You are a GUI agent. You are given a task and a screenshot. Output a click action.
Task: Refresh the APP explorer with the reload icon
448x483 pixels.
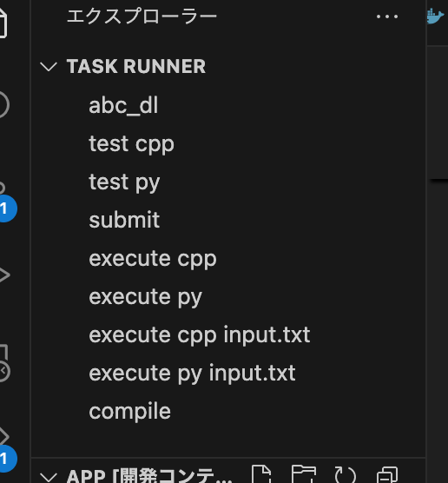click(x=346, y=475)
